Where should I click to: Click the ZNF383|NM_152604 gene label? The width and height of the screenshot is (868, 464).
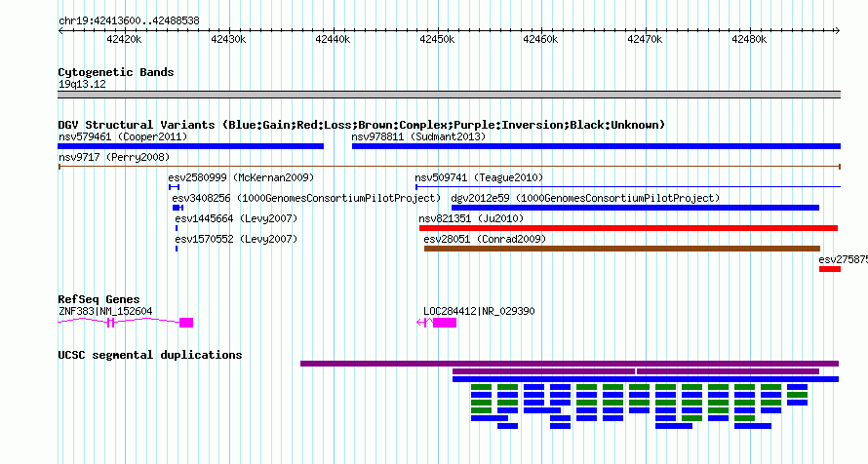105,311
